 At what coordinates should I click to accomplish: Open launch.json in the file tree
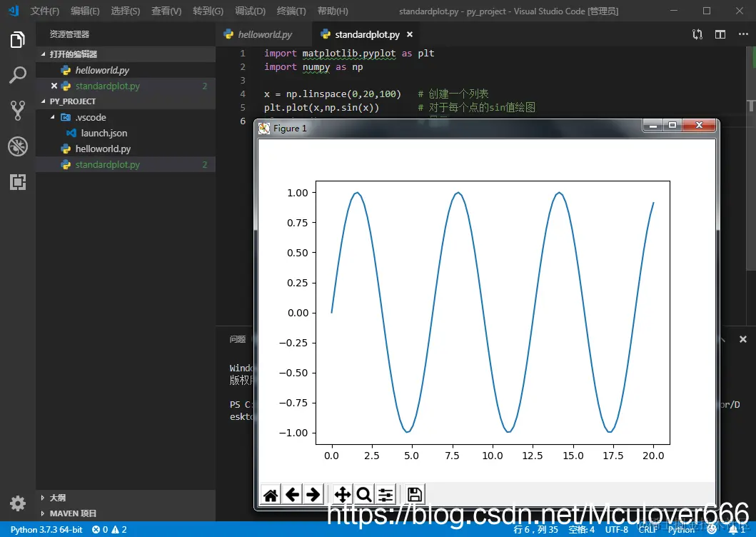click(x=126, y=133)
